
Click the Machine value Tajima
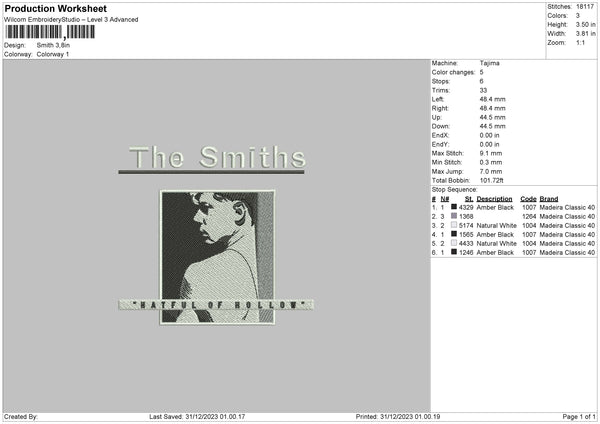coord(489,63)
